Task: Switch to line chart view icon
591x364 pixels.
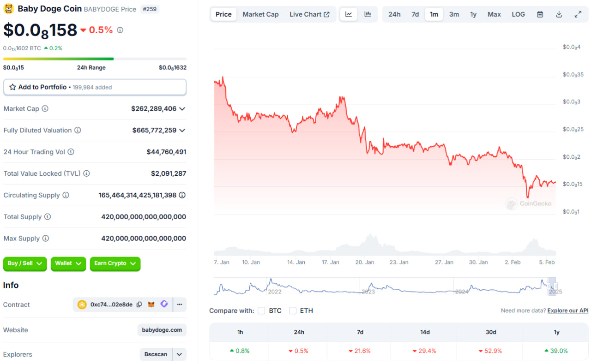Action: (x=349, y=14)
